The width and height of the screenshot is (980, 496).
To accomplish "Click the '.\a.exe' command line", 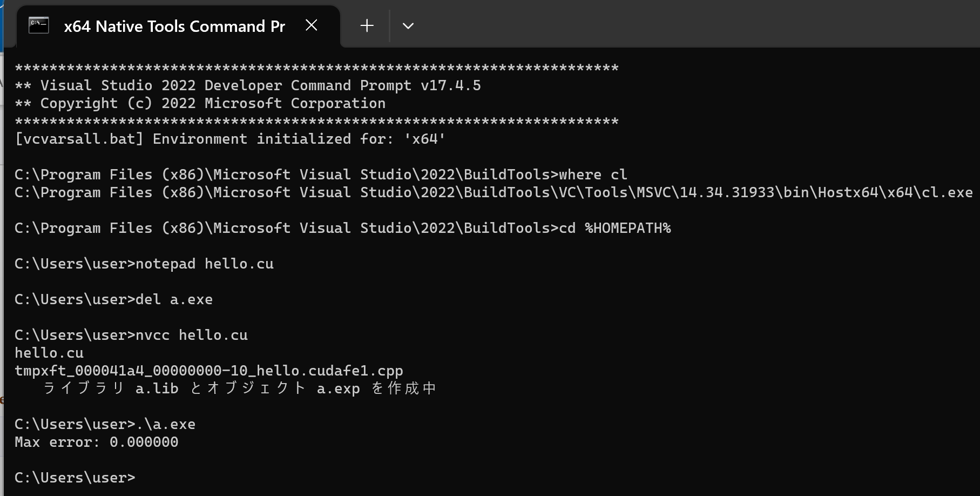I will (105, 424).
